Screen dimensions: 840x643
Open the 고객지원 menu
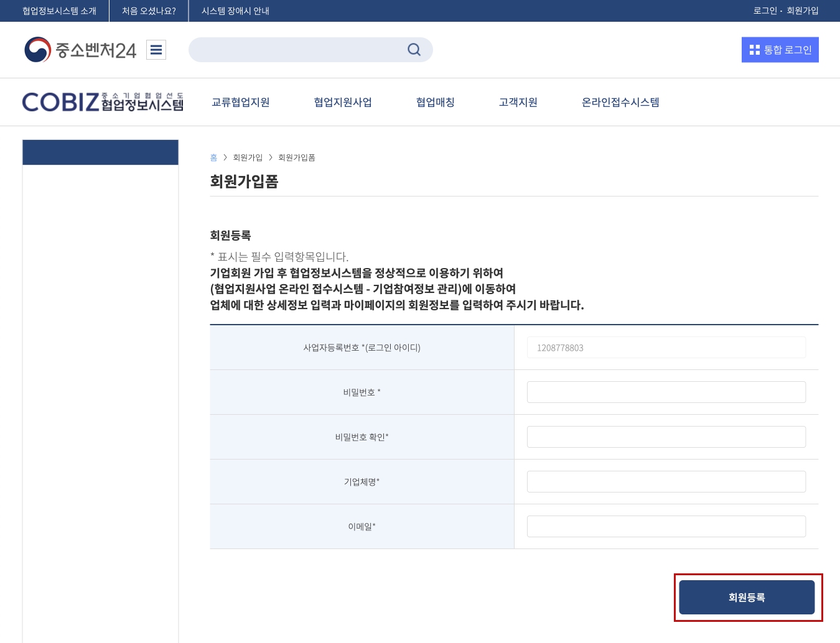(x=518, y=102)
